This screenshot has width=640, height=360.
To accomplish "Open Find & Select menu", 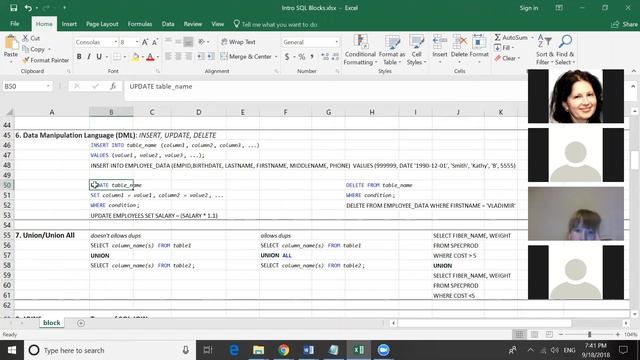I will [x=565, y=50].
